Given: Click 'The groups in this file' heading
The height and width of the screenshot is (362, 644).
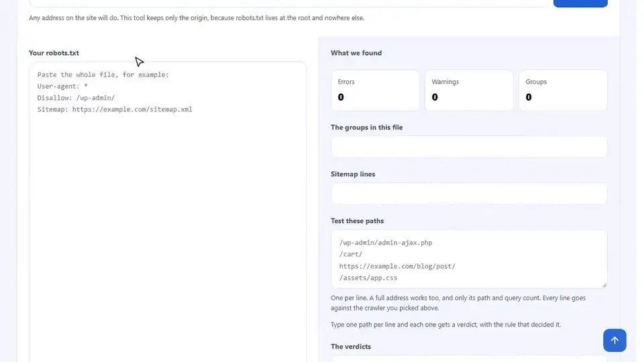Looking at the screenshot, I should coord(366,127).
